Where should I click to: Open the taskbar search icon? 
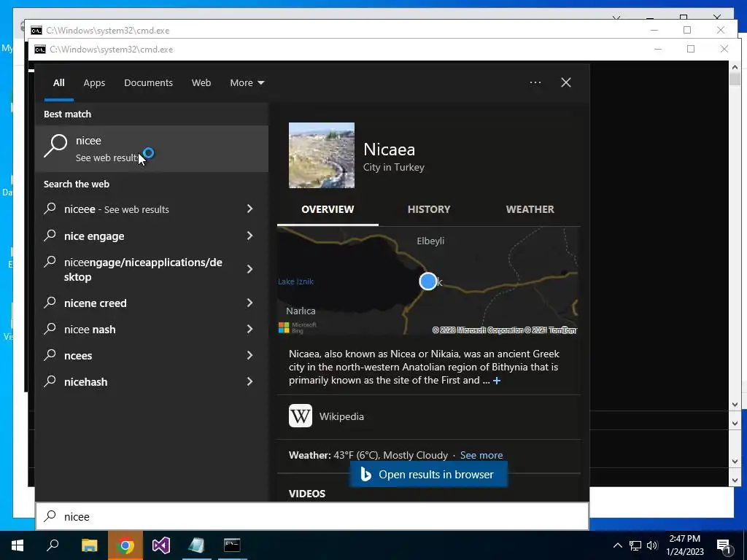pyautogui.click(x=53, y=545)
